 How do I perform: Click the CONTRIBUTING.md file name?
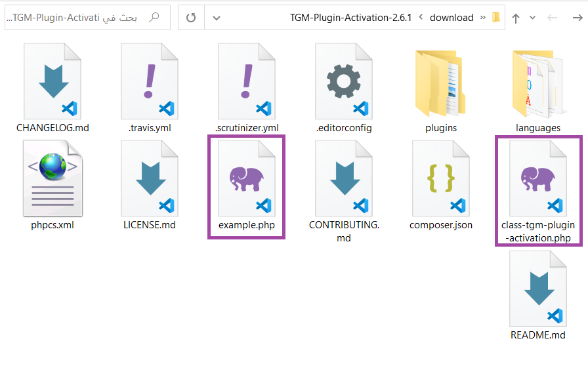click(x=344, y=231)
